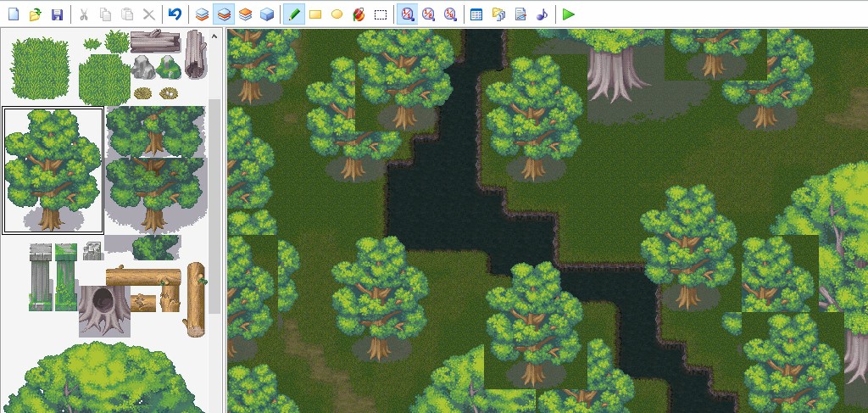Pick the left bird nest tile
Screen dimensions: 868x413
click(x=142, y=93)
